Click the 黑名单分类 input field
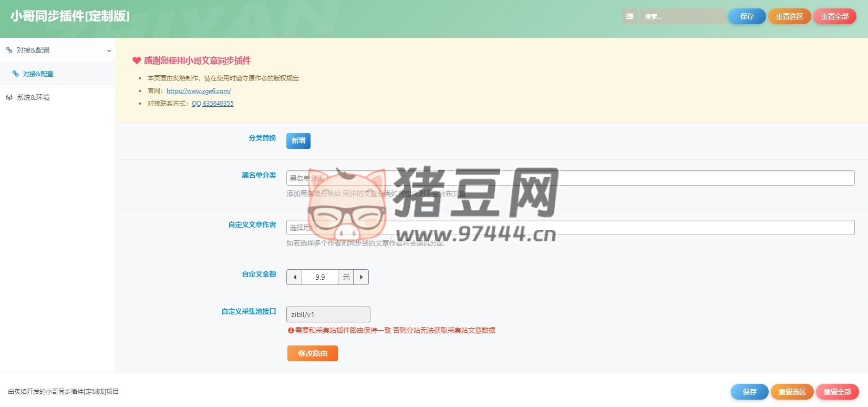The height and width of the screenshot is (407, 868). (570, 178)
